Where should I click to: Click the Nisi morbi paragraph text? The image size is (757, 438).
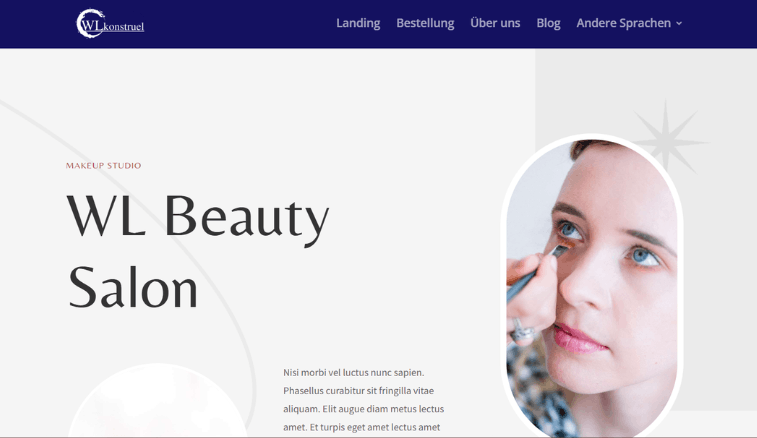pyautogui.click(x=364, y=400)
